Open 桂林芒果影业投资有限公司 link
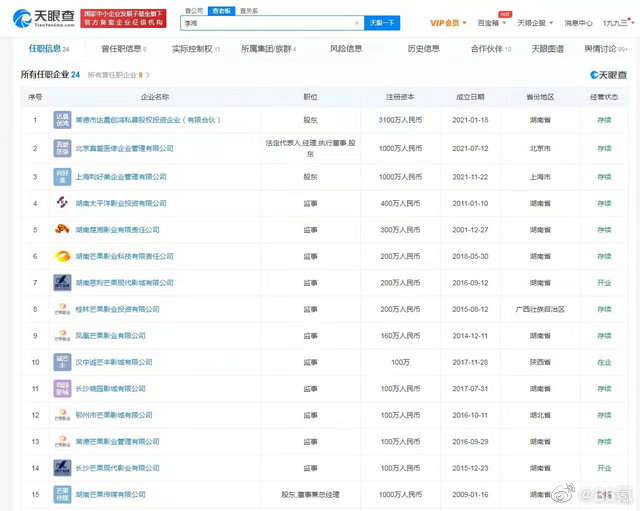The image size is (640, 511). (118, 309)
